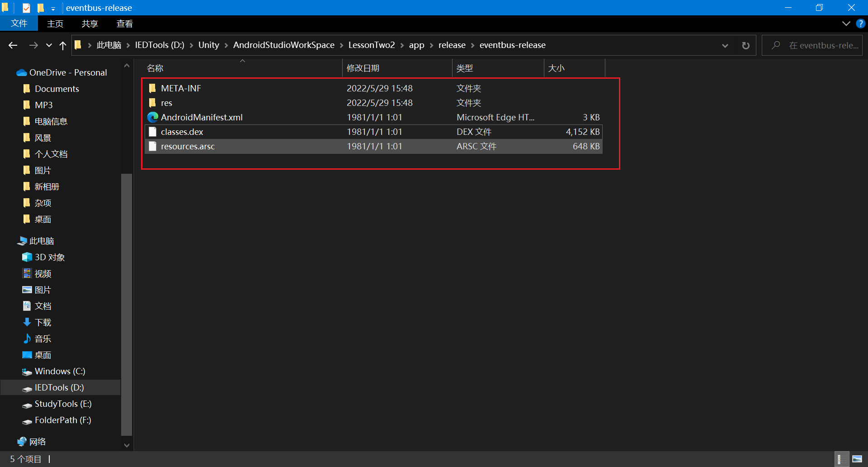Sort by the 名称 column header
868x467 pixels.
242,68
